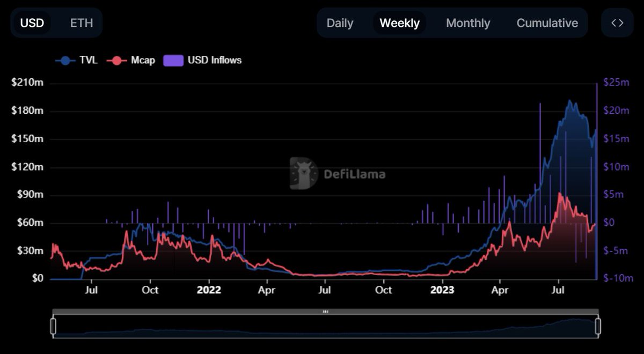Click the $25m inflows axis label
This screenshot has height=354, width=644.
[616, 83]
